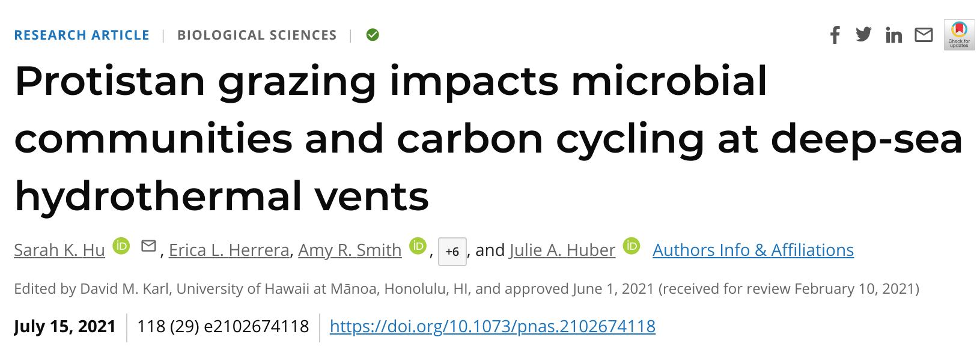This screenshot has height=352, width=980.
Task: Open Sarah K. Hu's ORCID icon
Action: (121, 246)
